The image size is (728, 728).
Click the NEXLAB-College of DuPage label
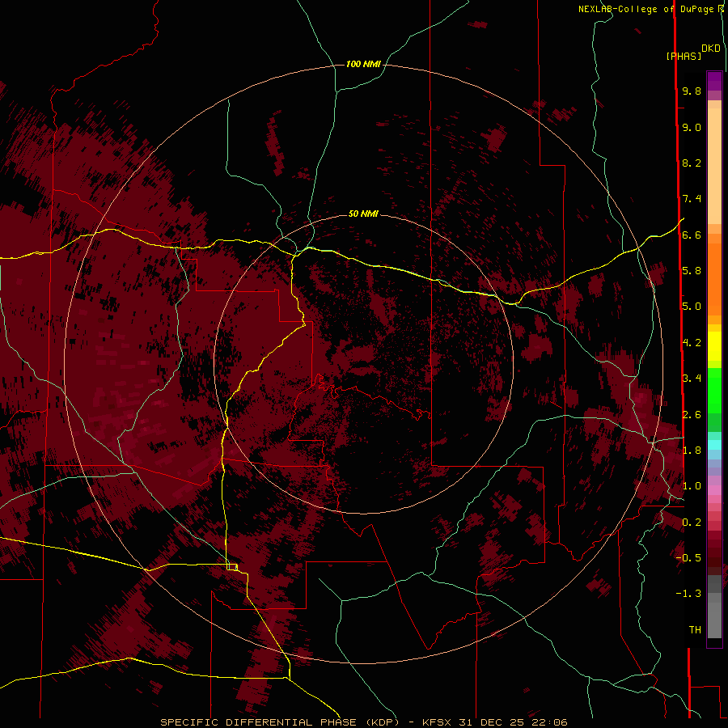click(x=647, y=9)
